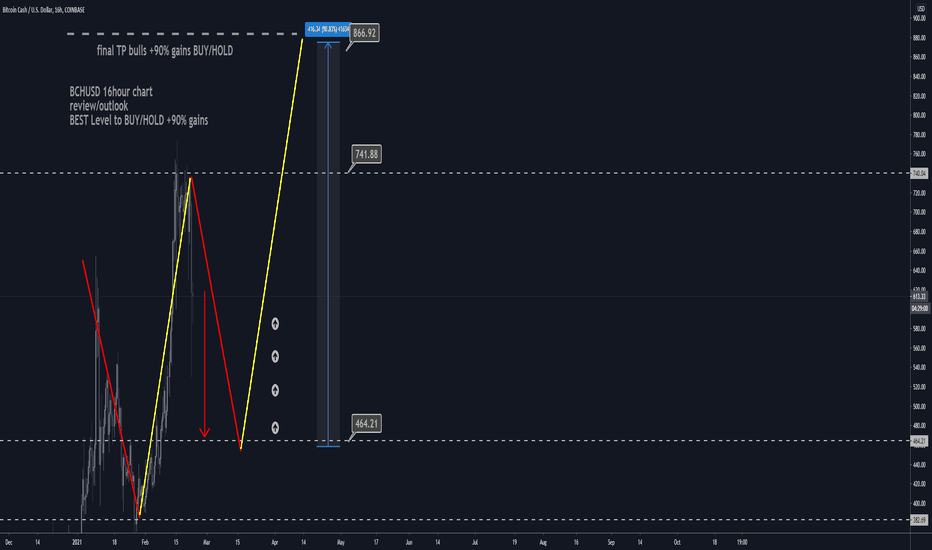
Task: Click the Mar label on time axis
Action: pos(206,542)
